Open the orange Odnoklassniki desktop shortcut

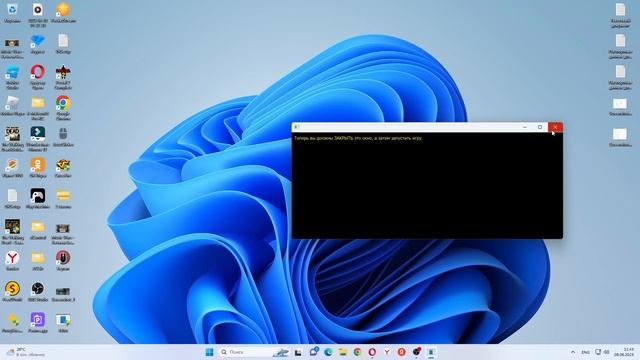38,168
